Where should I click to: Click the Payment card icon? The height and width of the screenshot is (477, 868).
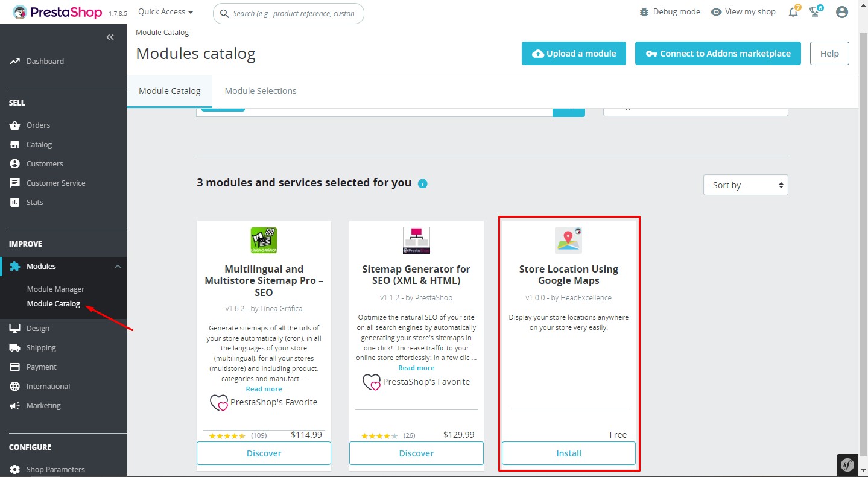point(15,367)
